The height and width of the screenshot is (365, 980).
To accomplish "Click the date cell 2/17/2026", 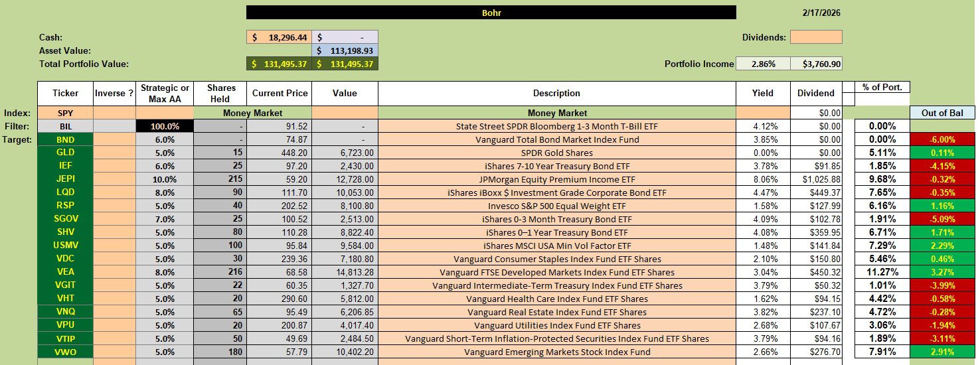I will coord(821,13).
